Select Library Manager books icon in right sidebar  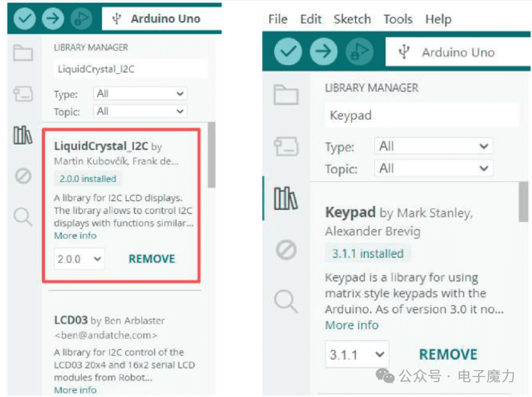(286, 199)
